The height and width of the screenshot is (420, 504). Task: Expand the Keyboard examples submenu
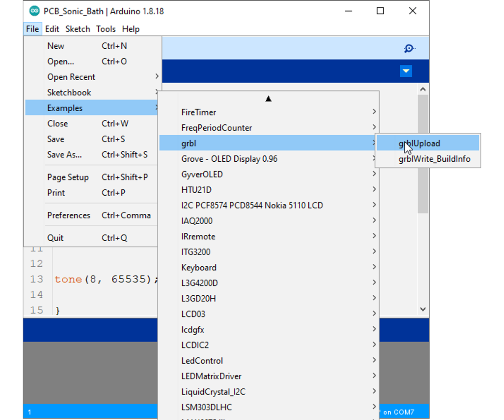point(269,268)
